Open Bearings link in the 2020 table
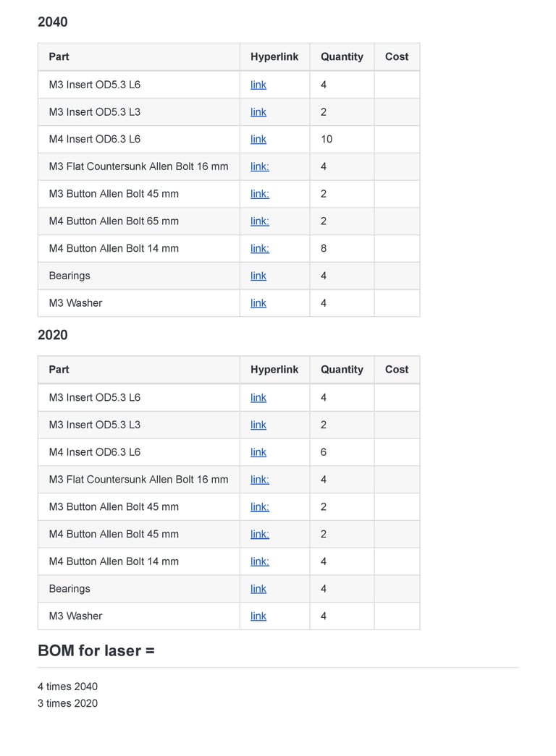The image size is (556, 756). [x=258, y=589]
